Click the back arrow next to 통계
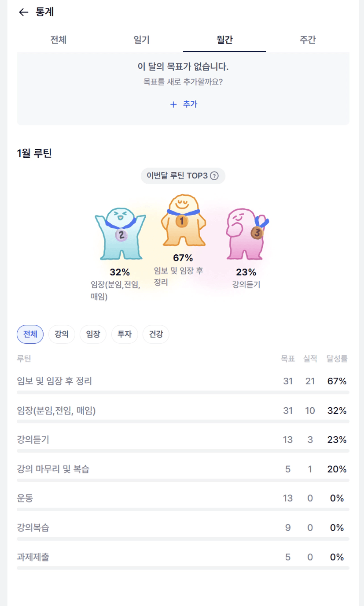Viewport: 364px width, 606px height. (x=24, y=12)
